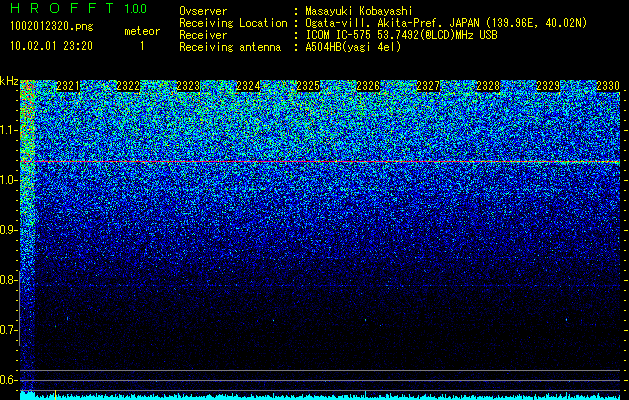The height and width of the screenshot is (400, 629).
Task: Click the 0.9 frequency axis label
Action: (x=9, y=230)
